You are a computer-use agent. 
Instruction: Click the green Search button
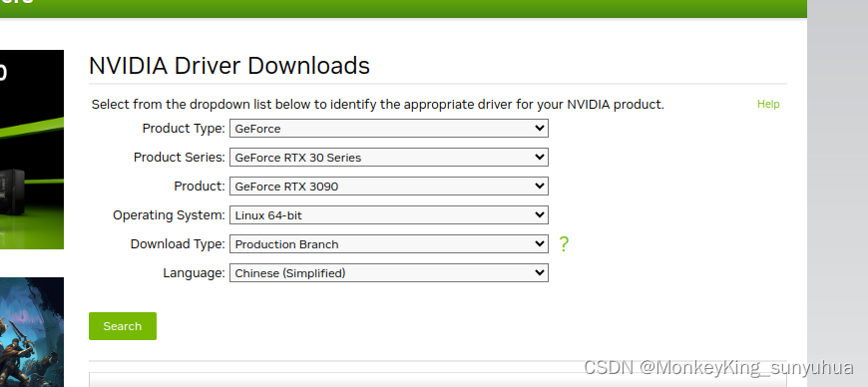123,326
